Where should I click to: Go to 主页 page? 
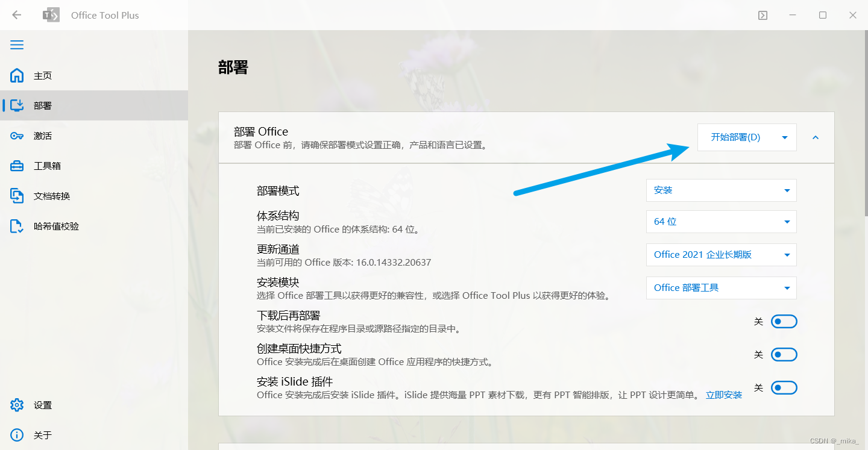[94, 75]
